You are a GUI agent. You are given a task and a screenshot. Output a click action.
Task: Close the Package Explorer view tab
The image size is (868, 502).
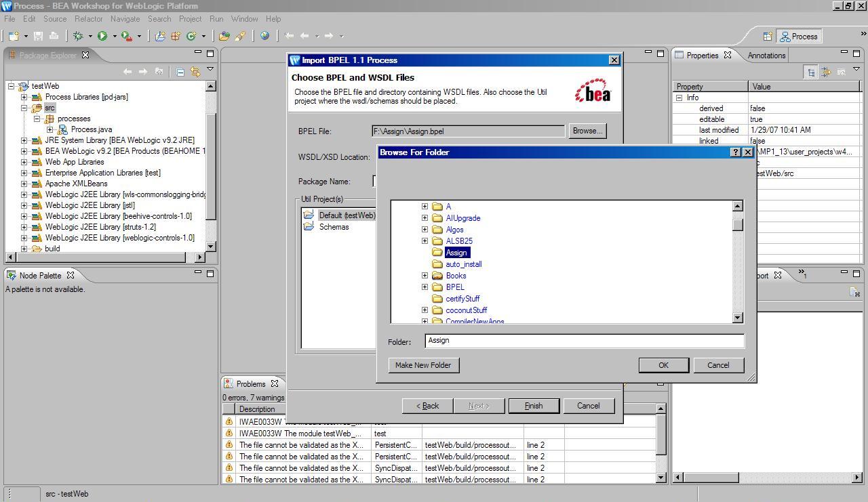coord(85,55)
